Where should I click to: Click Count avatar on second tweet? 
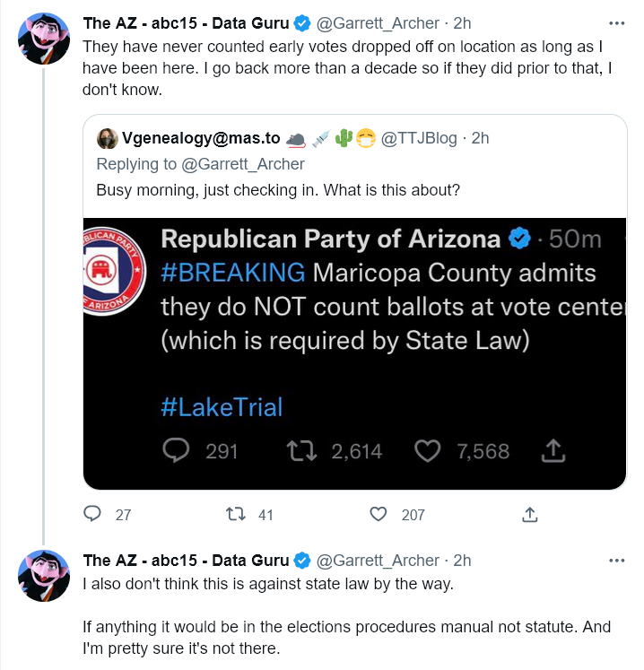44,576
